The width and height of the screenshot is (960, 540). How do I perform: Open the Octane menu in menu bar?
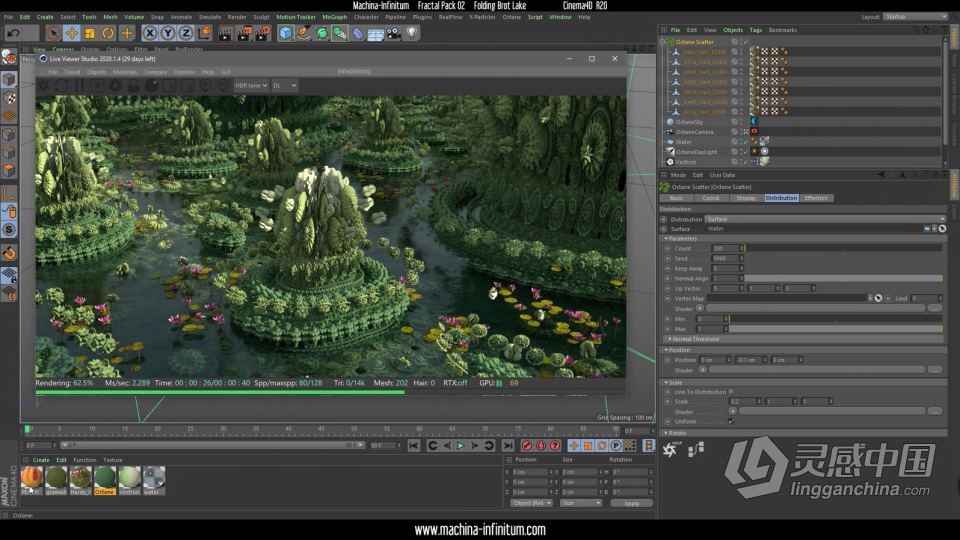(x=512, y=17)
